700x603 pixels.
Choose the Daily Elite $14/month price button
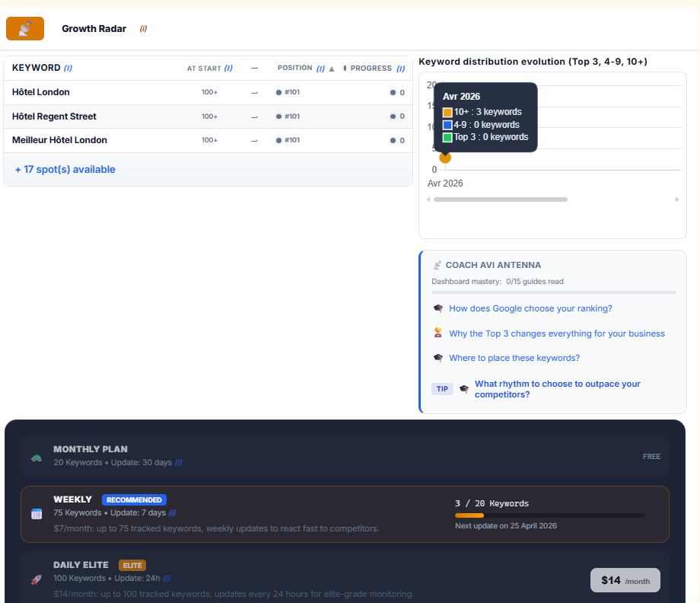pos(625,580)
